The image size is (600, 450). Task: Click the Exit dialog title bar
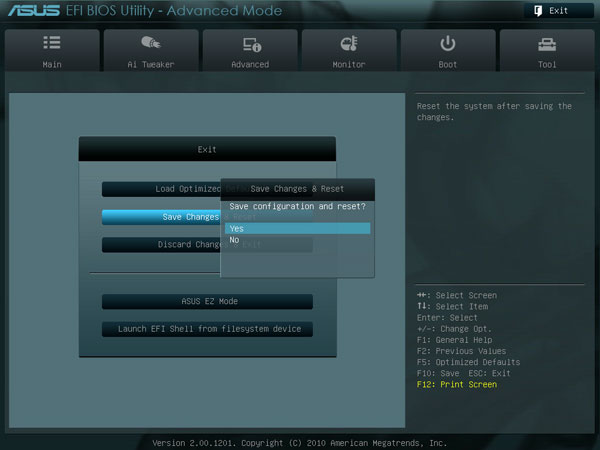pyautogui.click(x=207, y=149)
